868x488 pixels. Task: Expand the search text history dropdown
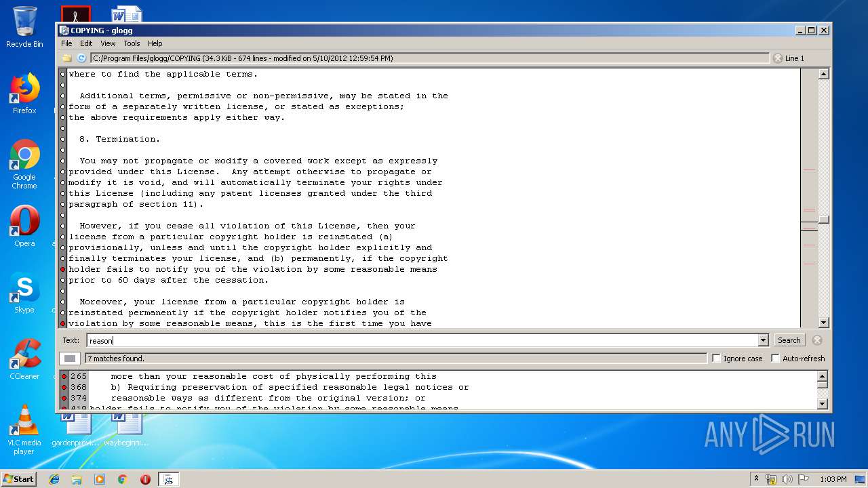(x=763, y=340)
